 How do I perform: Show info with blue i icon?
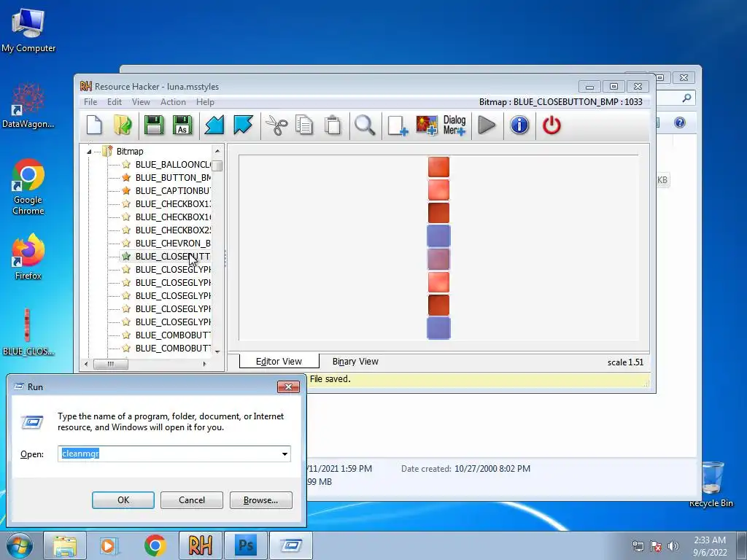[519, 125]
